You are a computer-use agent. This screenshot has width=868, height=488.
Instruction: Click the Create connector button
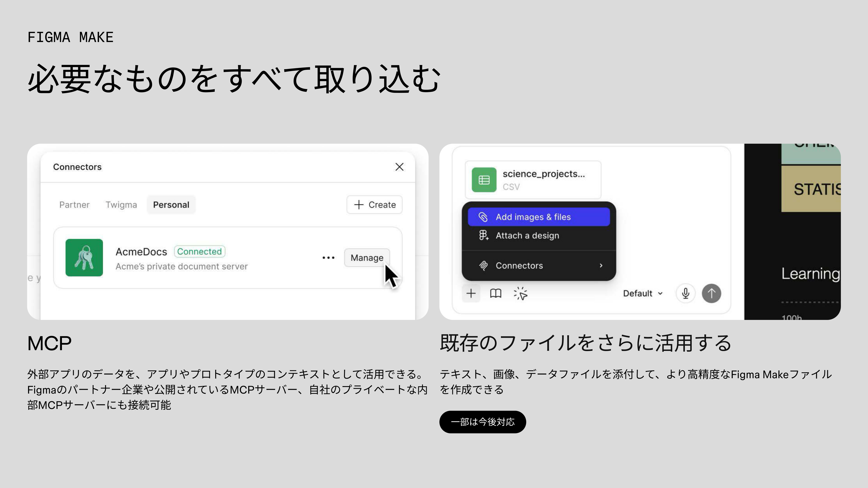coord(374,205)
